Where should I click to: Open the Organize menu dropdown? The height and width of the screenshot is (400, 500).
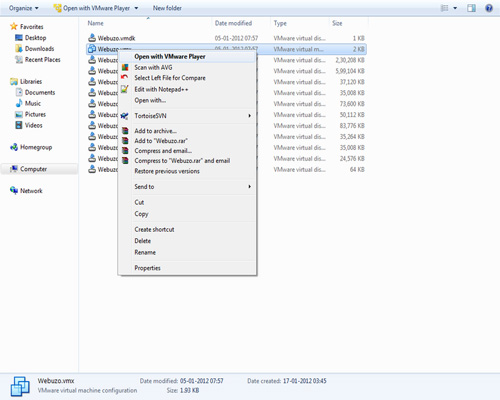pos(24,8)
